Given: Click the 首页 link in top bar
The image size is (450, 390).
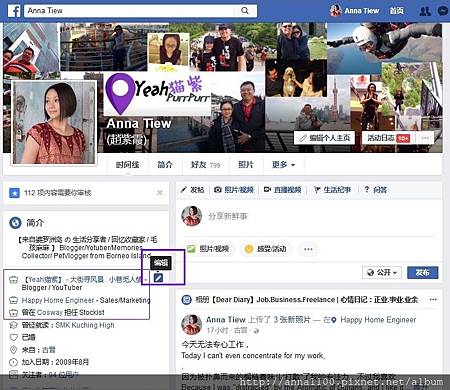Looking at the screenshot, I should tap(397, 11).
